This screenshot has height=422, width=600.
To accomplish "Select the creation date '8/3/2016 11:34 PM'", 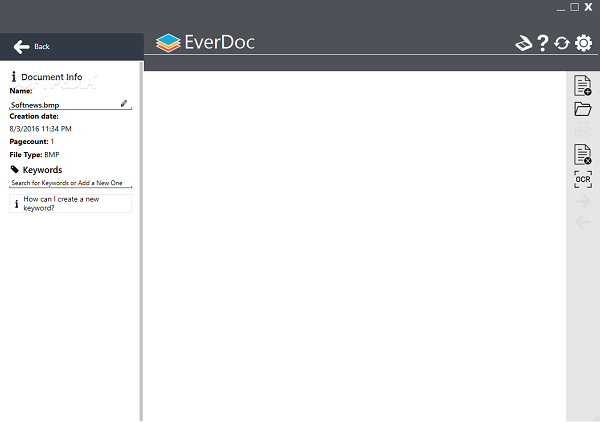I will point(41,129).
